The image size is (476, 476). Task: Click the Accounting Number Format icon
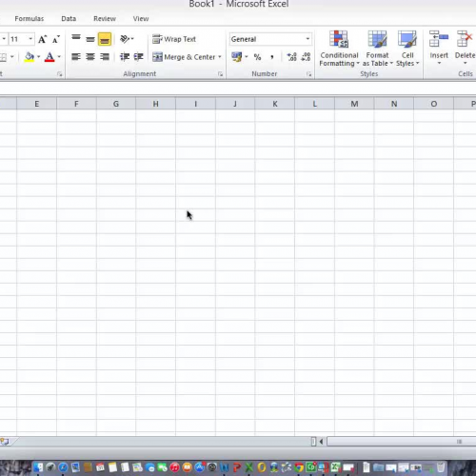pos(236,57)
